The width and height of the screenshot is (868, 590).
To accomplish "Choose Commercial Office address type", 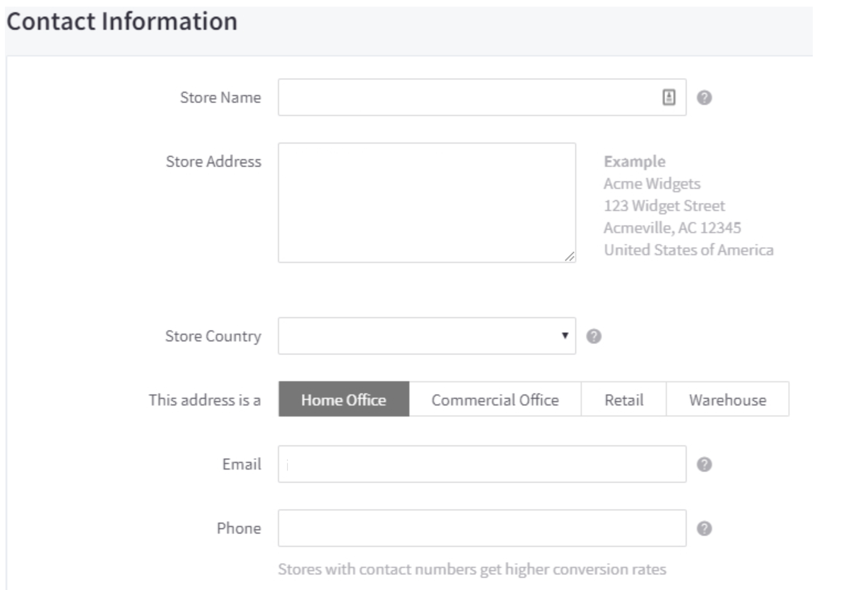I will [x=495, y=399].
